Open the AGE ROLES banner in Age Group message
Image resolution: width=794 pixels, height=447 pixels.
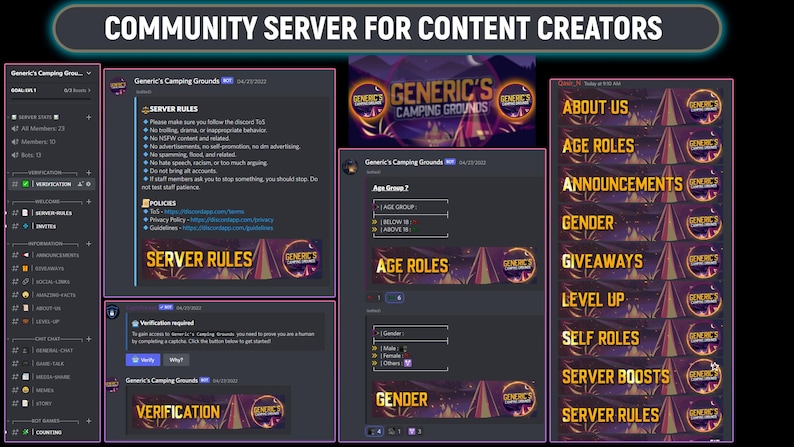tap(454, 265)
